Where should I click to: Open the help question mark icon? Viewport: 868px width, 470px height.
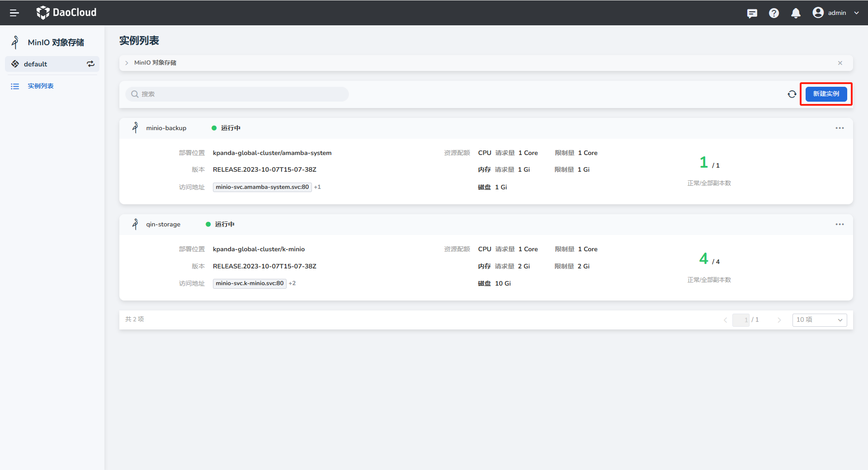pyautogui.click(x=774, y=13)
